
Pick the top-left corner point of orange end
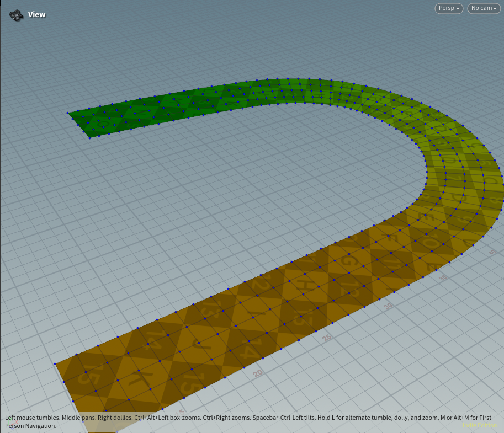tap(55, 363)
